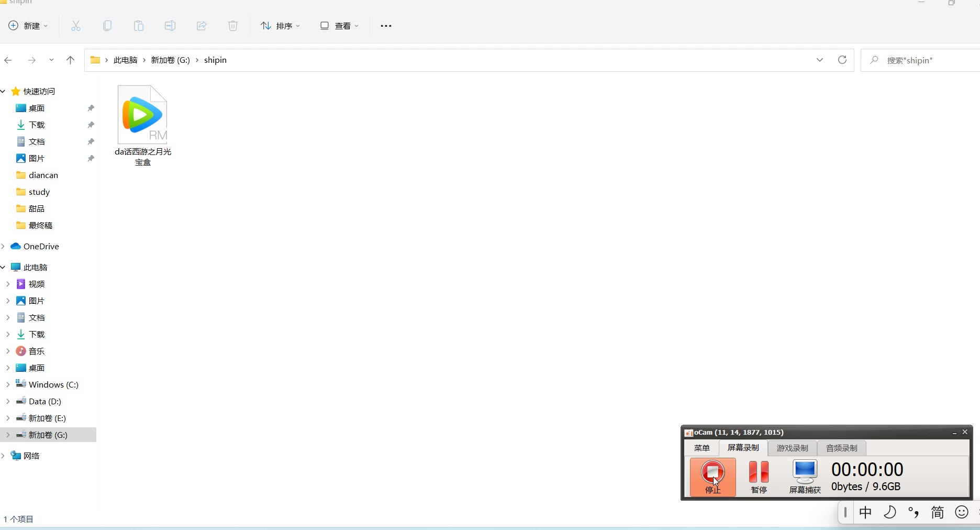
Task: Open IME emoji smiley panel
Action: pyautogui.click(x=962, y=512)
